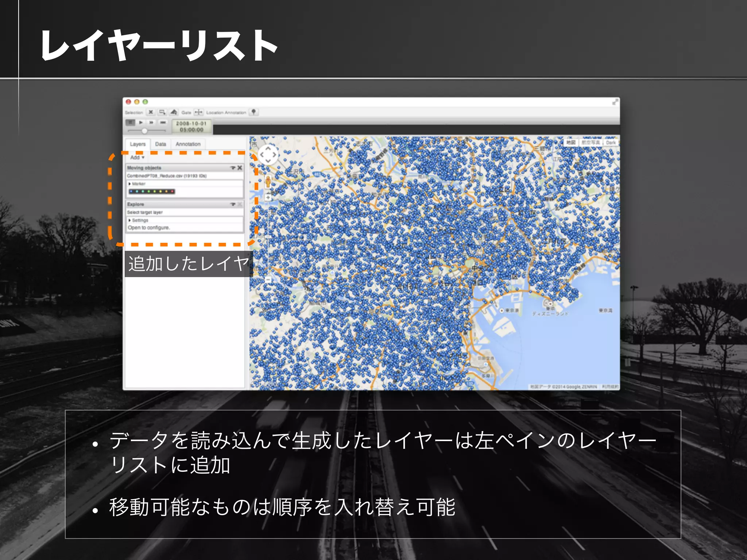Click the marker color scale bar
Image resolution: width=747 pixels, height=560 pixels.
coord(152,191)
